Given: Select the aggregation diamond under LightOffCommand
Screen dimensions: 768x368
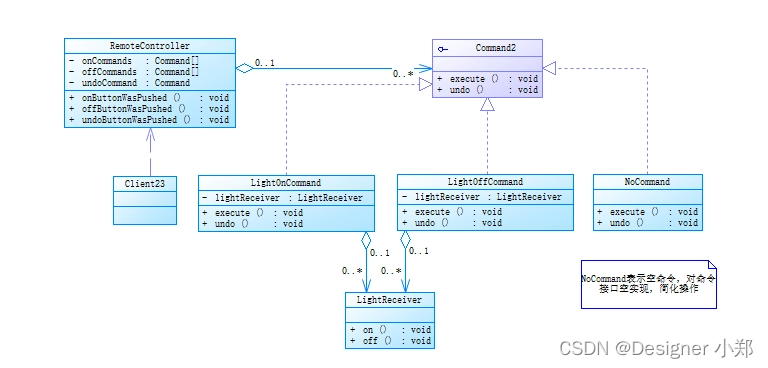Looking at the screenshot, I should point(405,239).
